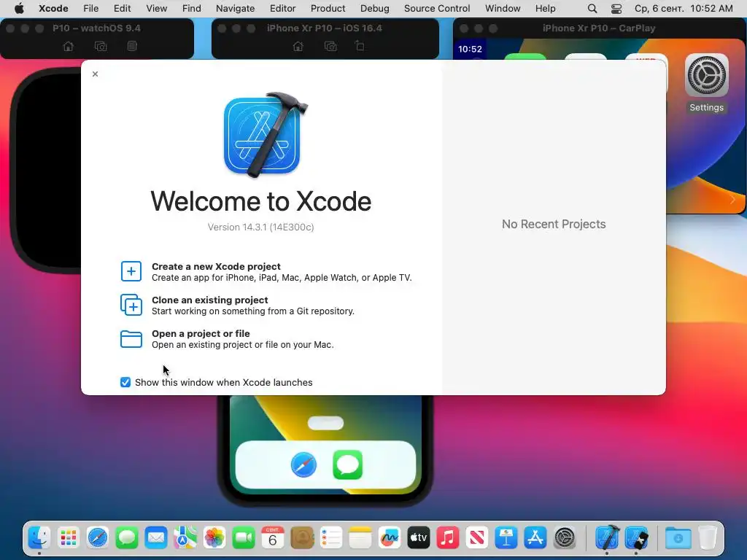Image resolution: width=747 pixels, height=560 pixels.
Task: Open System Settings from the Dock
Action: (565, 538)
